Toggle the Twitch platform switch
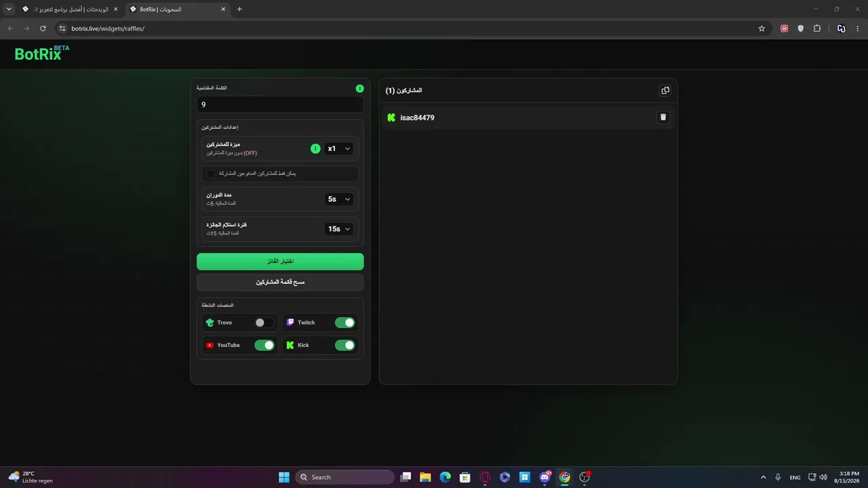 [345, 323]
